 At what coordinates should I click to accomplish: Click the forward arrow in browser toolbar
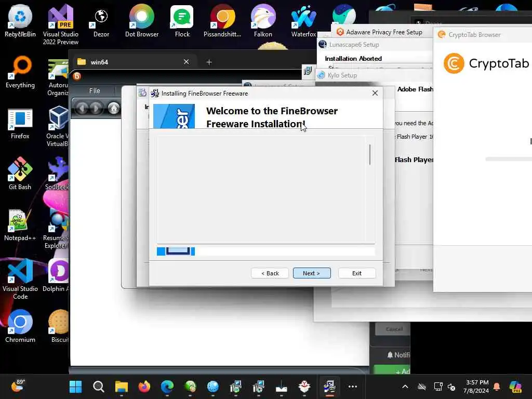(x=96, y=108)
